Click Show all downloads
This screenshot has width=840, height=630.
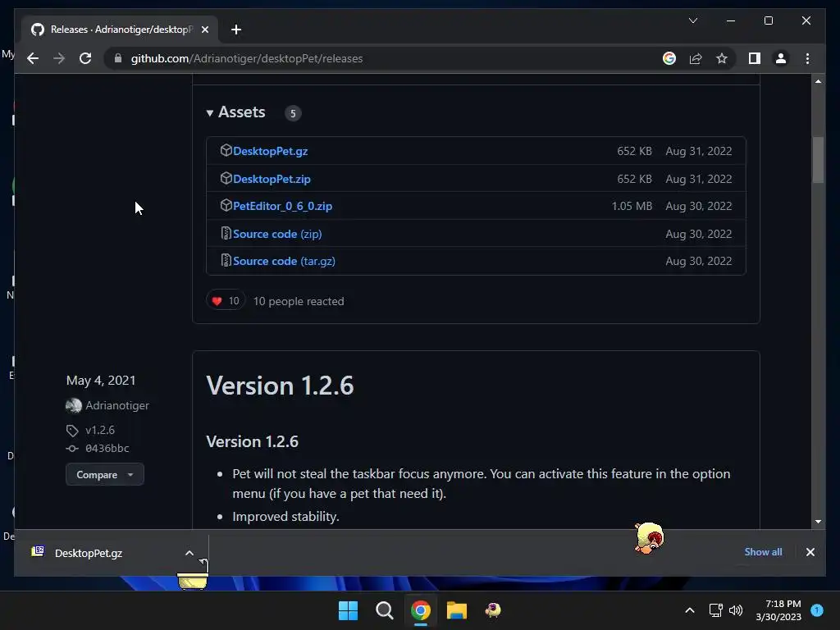tap(763, 552)
